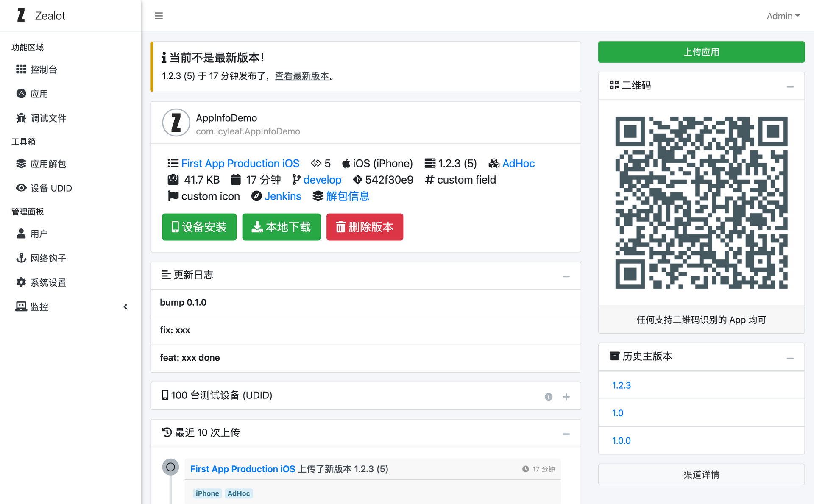Click the anchor icon beside 网络钩子
814x504 pixels.
[21, 258]
